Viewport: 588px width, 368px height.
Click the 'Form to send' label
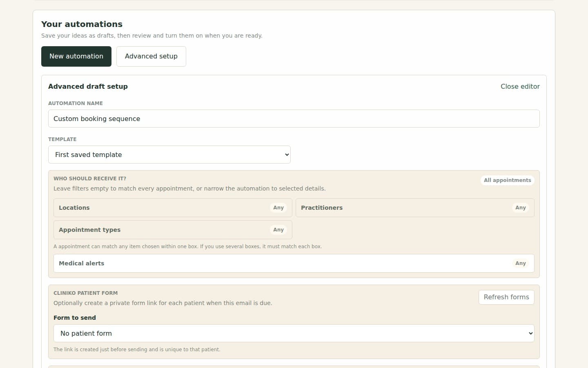point(75,318)
